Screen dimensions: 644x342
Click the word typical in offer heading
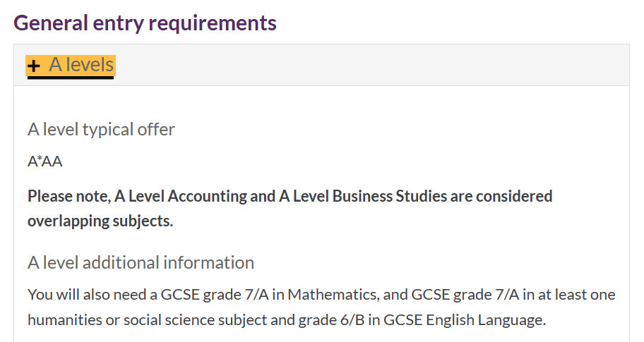[x=108, y=130]
